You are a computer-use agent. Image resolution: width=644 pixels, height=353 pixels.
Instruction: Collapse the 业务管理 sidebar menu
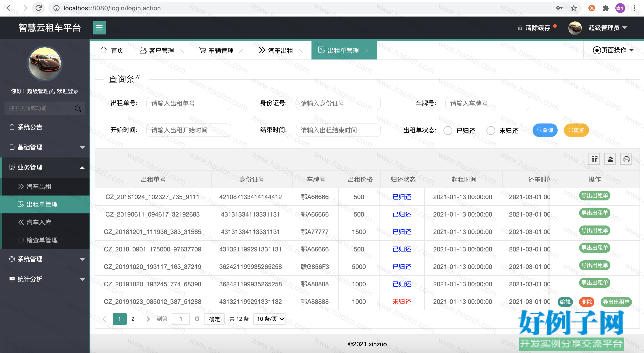(x=45, y=168)
